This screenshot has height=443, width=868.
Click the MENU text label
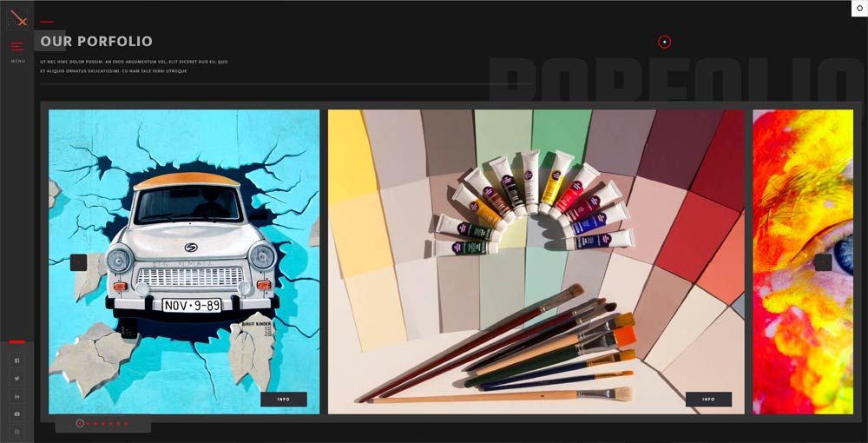[x=17, y=61]
